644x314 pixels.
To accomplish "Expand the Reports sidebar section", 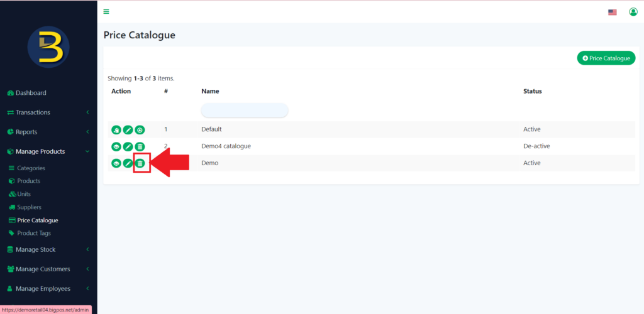I will (x=26, y=132).
